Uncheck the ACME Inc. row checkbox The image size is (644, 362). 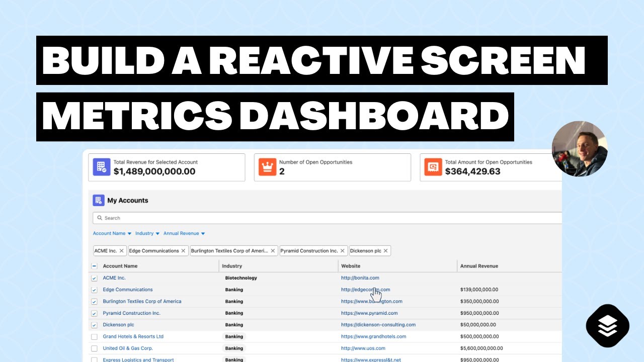(94, 278)
